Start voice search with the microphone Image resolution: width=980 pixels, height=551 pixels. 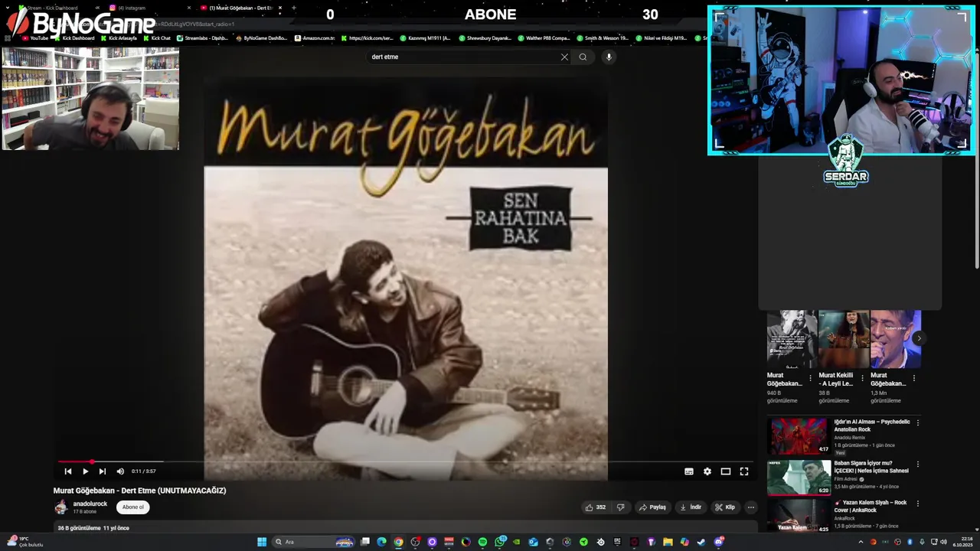[x=609, y=57]
